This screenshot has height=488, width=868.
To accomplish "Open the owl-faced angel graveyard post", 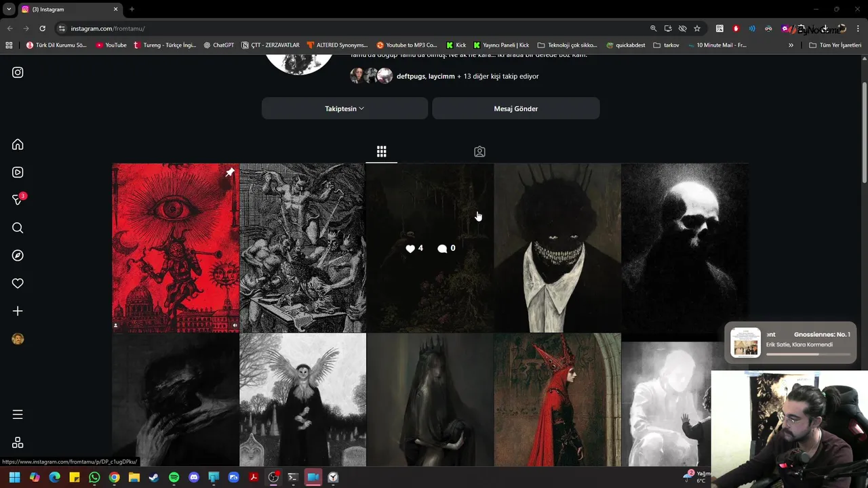I will click(302, 400).
